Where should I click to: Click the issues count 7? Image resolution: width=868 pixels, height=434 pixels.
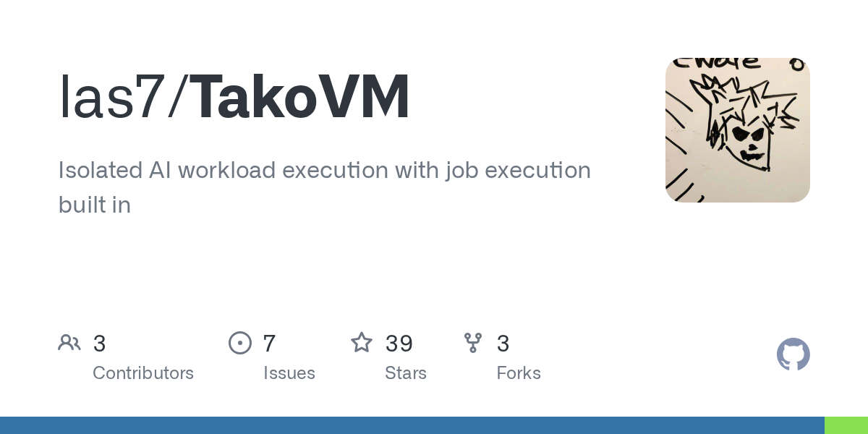269,344
